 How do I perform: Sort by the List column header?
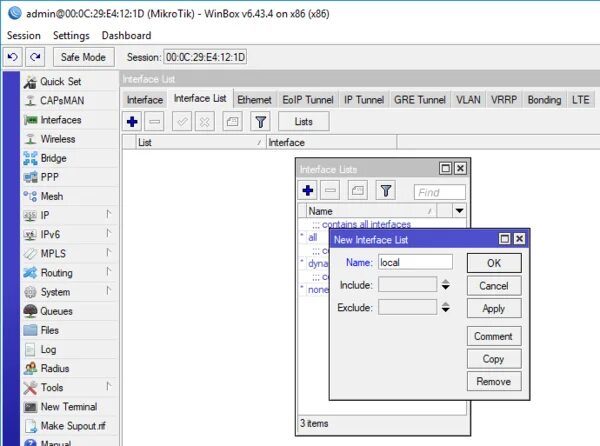click(x=201, y=143)
